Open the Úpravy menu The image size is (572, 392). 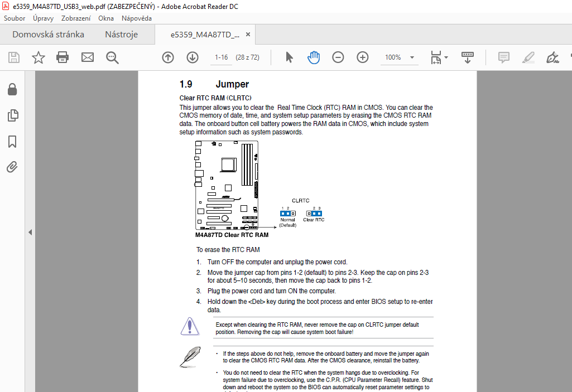pos(43,18)
